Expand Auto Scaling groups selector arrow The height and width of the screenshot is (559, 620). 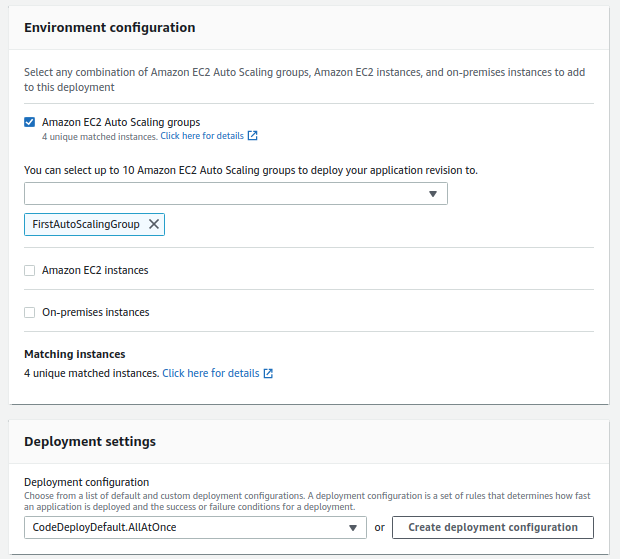click(x=433, y=194)
